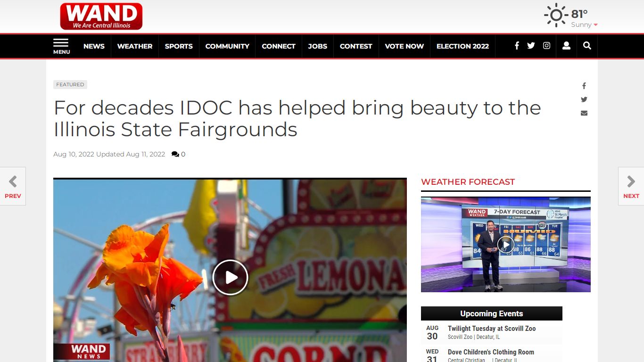Click the sunny weather icon
The height and width of the screenshot is (362, 644).
point(556,15)
